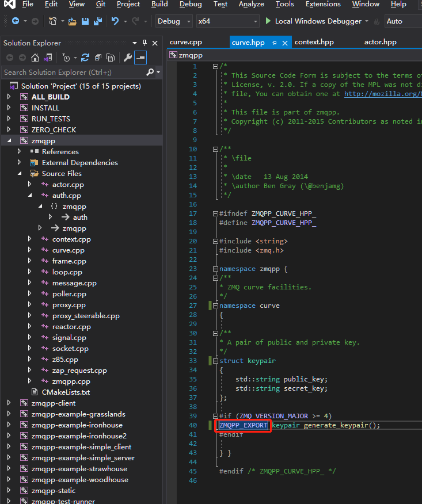
Task: Collapse the zmqpp project node
Action: pos(9,140)
